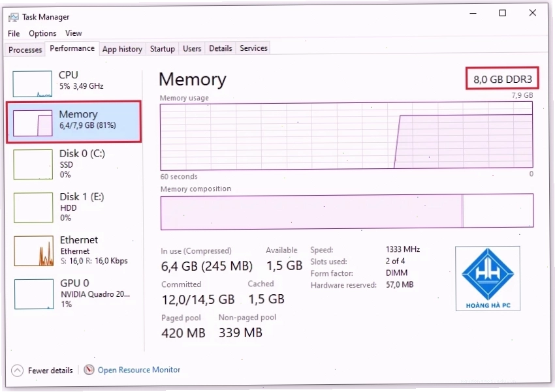Click the 1333 MHz speed value
The height and width of the screenshot is (392, 555).
(x=403, y=249)
